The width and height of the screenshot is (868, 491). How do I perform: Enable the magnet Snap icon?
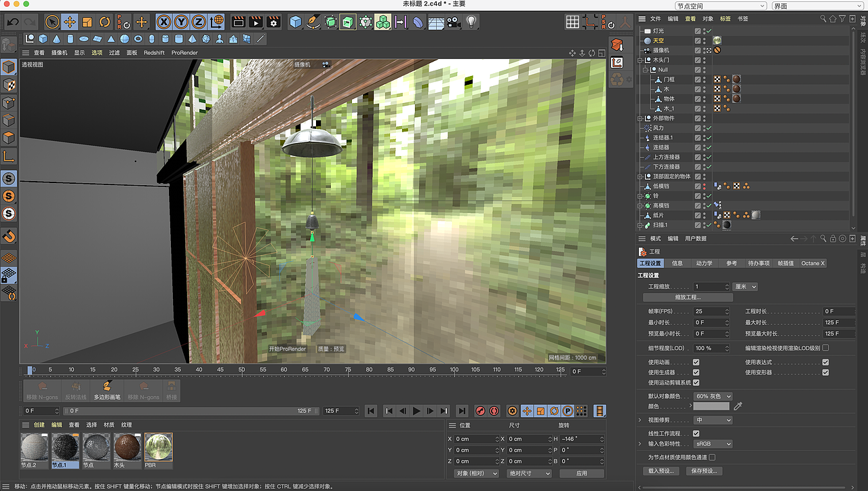pos(9,236)
